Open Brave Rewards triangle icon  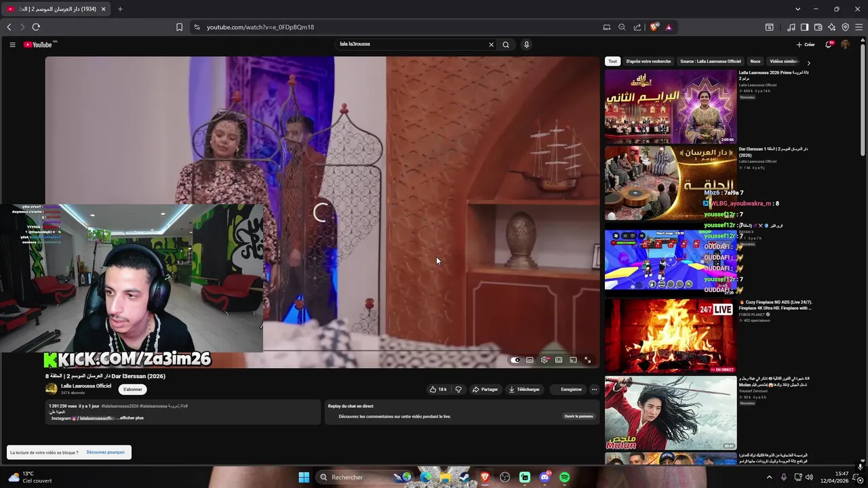click(669, 27)
